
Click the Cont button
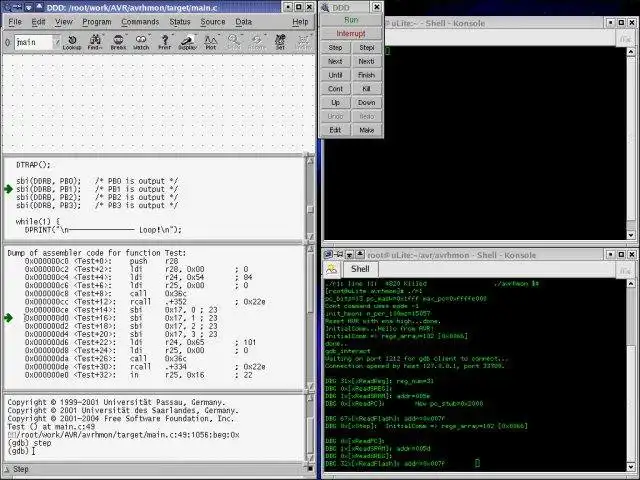tap(336, 89)
